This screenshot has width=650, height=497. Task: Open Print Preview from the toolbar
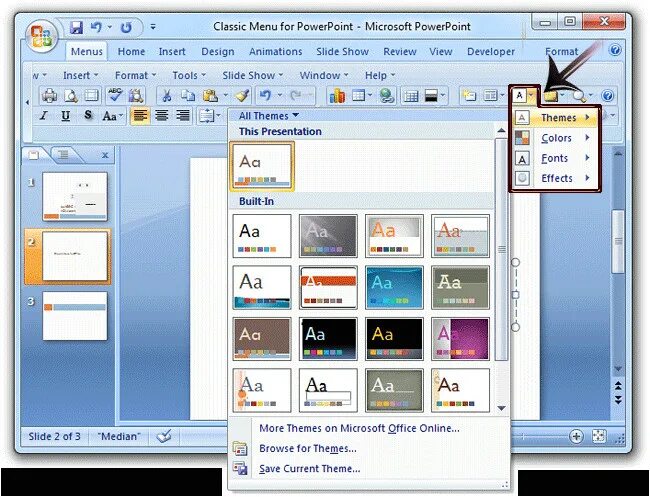point(71,96)
